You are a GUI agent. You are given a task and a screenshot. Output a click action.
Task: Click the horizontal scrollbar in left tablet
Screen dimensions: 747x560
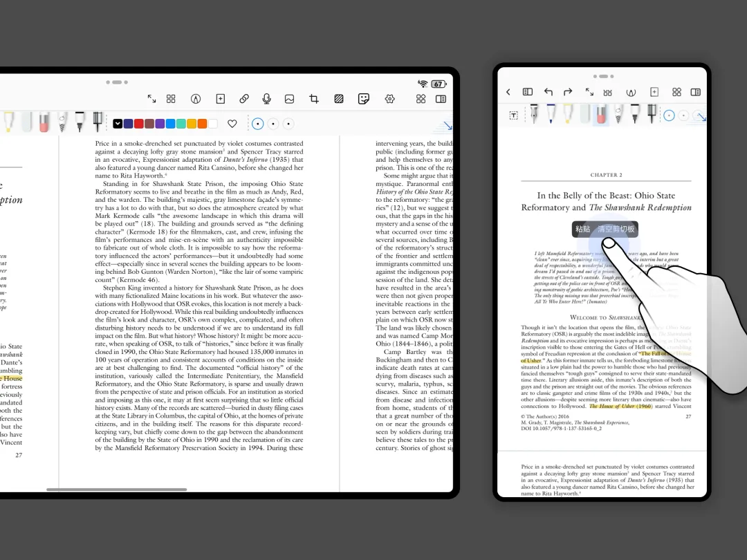(x=117, y=489)
